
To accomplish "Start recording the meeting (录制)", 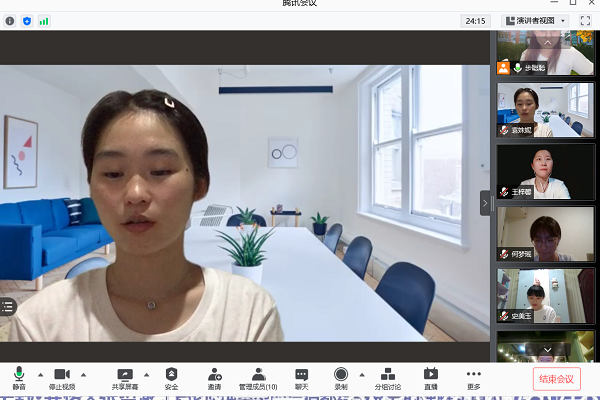I will click(341, 377).
